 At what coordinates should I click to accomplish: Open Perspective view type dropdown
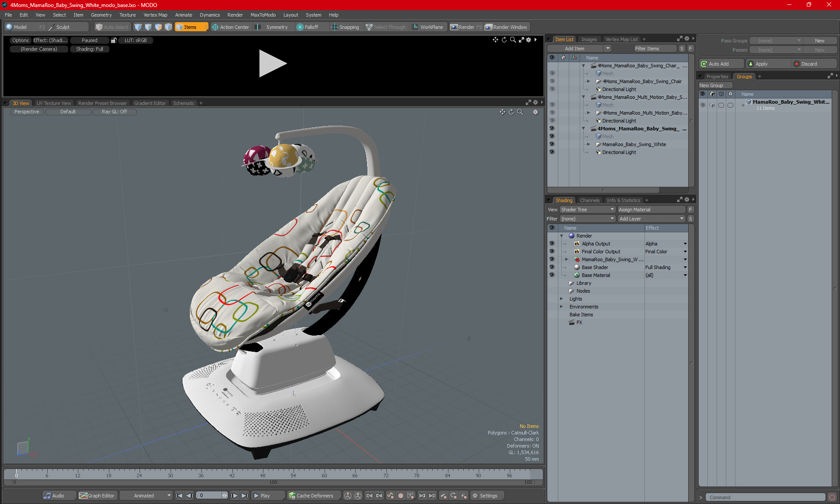(x=27, y=112)
